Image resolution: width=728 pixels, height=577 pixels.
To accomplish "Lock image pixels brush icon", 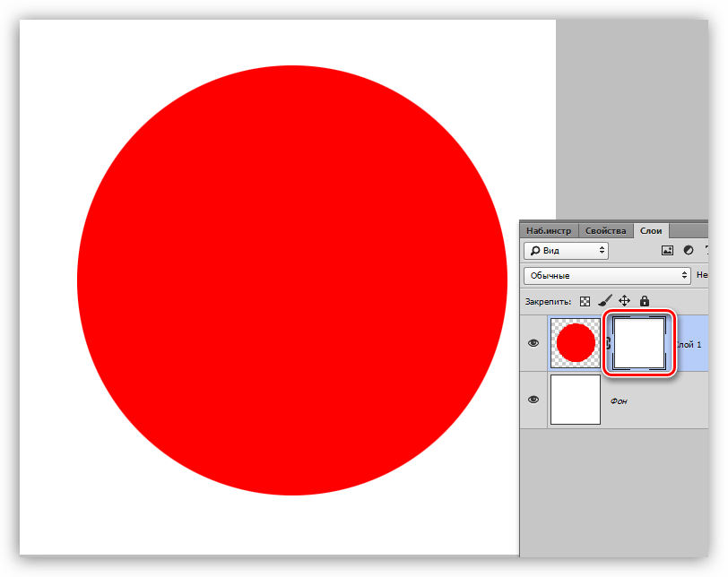I will click(605, 301).
